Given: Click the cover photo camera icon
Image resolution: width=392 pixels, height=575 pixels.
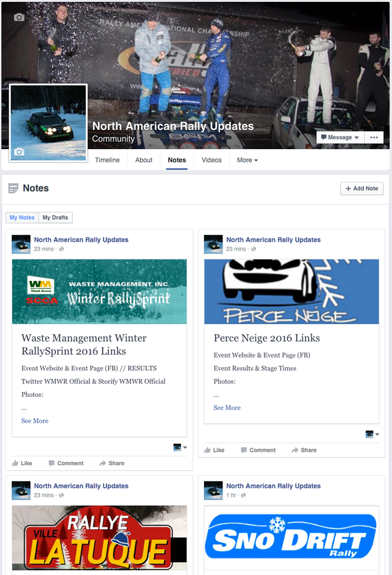Looking at the screenshot, I should 19,17.
